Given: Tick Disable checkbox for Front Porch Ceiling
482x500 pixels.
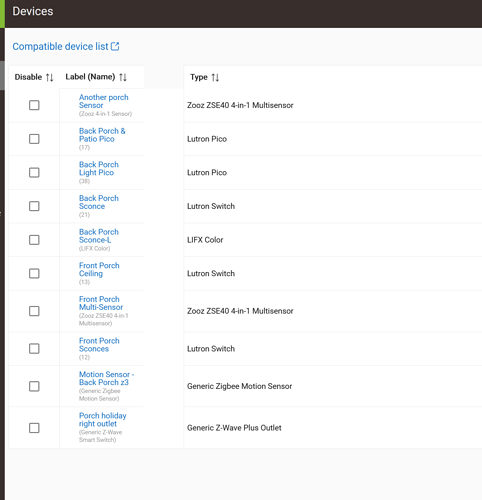Looking at the screenshot, I should point(34,274).
